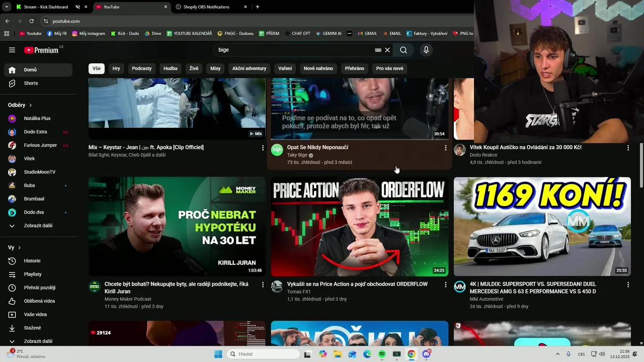The image size is (644, 362).
Task: Show hidden system tray icons
Action: coord(557,354)
